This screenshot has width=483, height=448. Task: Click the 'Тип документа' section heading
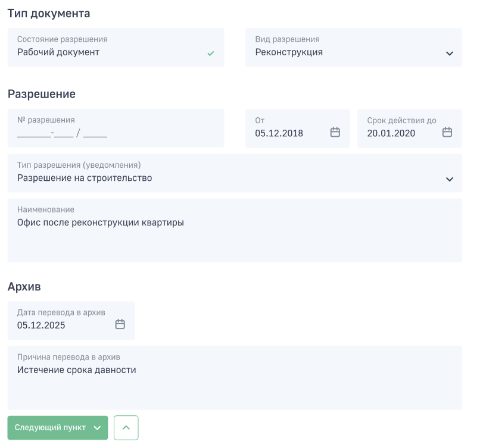pos(49,14)
